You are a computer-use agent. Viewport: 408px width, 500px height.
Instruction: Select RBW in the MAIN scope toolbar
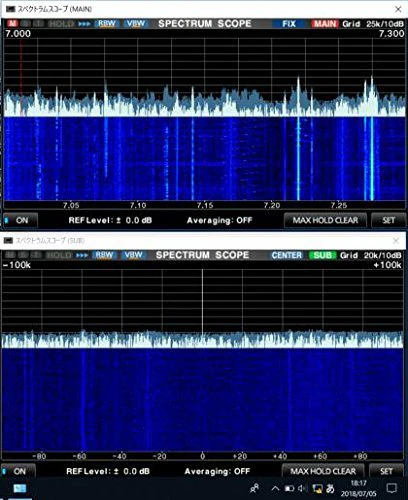click(107, 24)
